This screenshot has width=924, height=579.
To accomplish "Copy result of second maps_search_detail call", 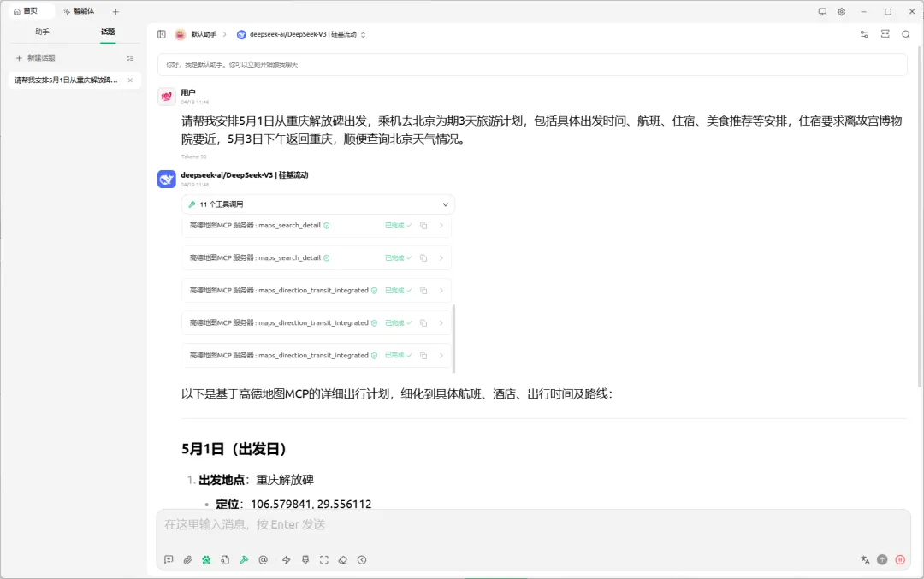I will (x=423, y=258).
